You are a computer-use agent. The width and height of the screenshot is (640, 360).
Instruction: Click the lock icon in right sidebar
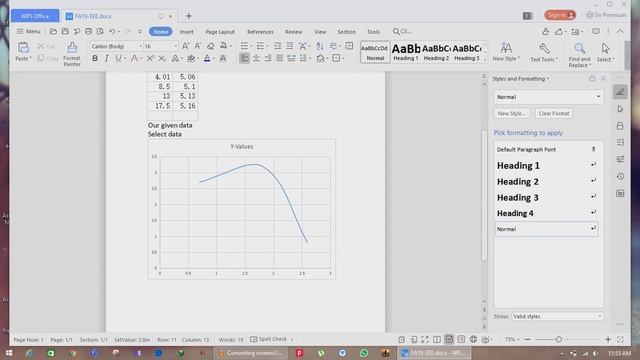620,126
